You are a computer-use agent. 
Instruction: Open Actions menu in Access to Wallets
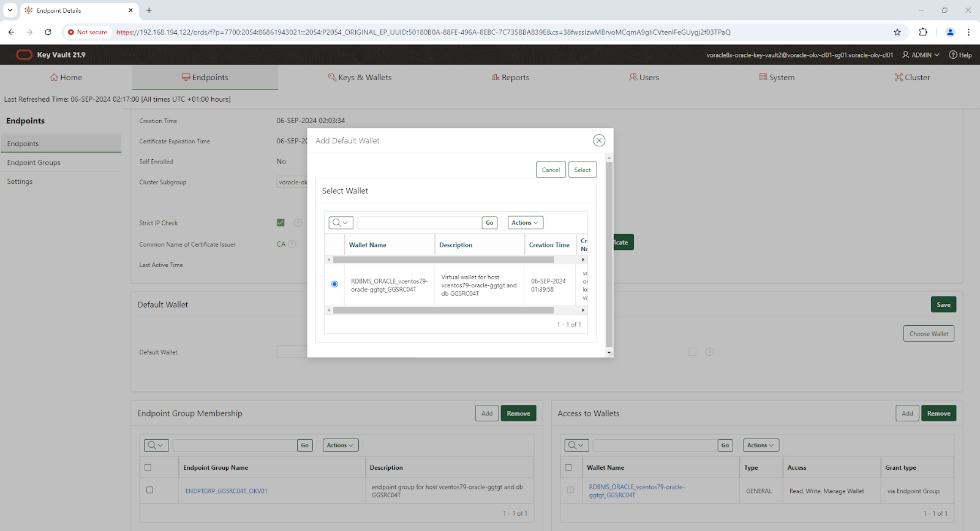(x=761, y=445)
